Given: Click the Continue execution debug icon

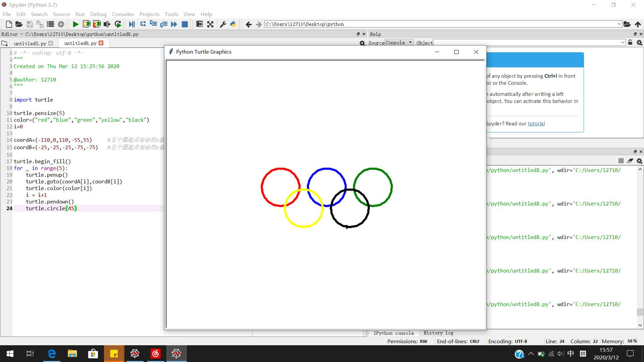Looking at the screenshot, I should point(174,24).
